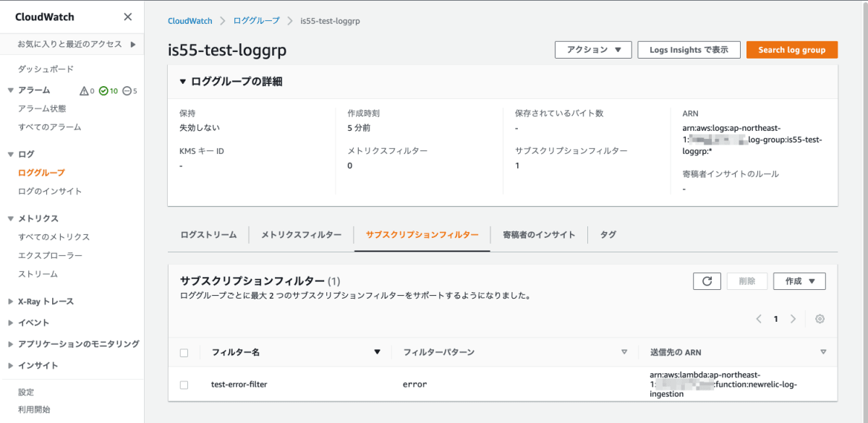The height and width of the screenshot is (423, 868).
Task: Expand the イベント sidebar section
Action: pyautogui.click(x=11, y=322)
